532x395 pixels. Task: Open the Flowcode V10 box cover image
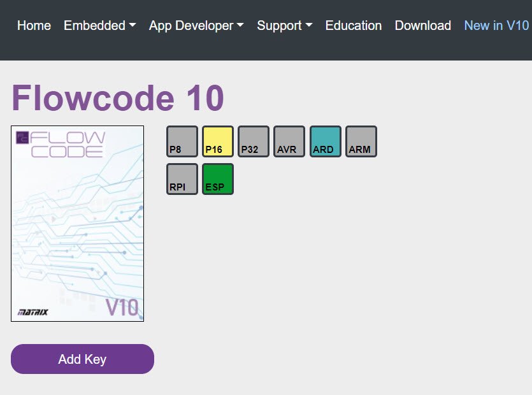click(77, 224)
